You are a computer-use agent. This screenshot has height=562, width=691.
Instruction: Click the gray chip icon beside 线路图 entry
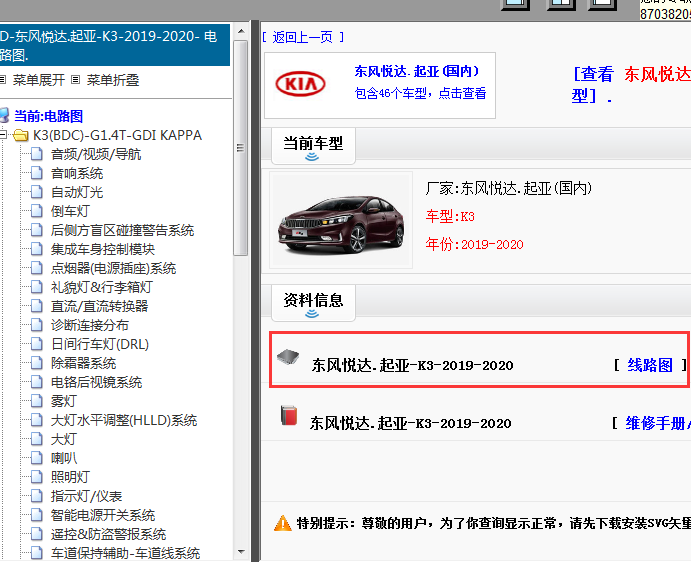pyautogui.click(x=288, y=357)
